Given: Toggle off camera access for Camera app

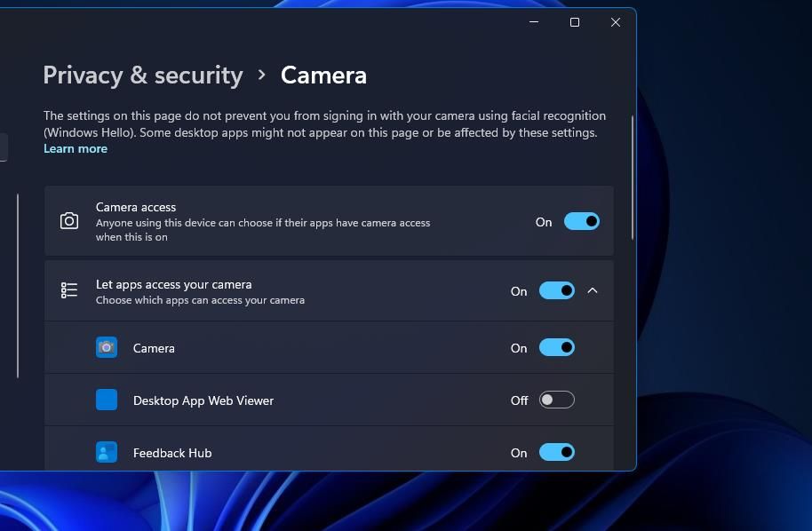Looking at the screenshot, I should (557, 347).
